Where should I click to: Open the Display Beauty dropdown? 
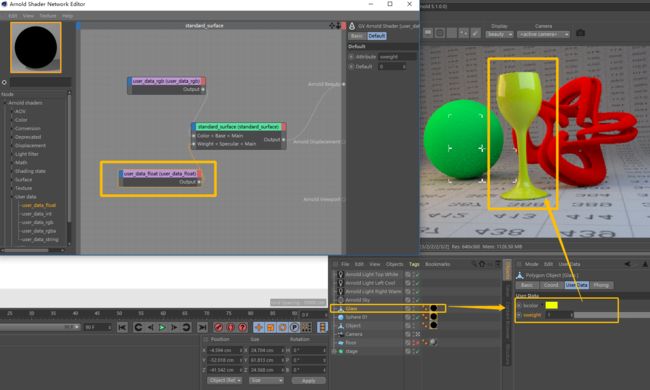point(499,34)
